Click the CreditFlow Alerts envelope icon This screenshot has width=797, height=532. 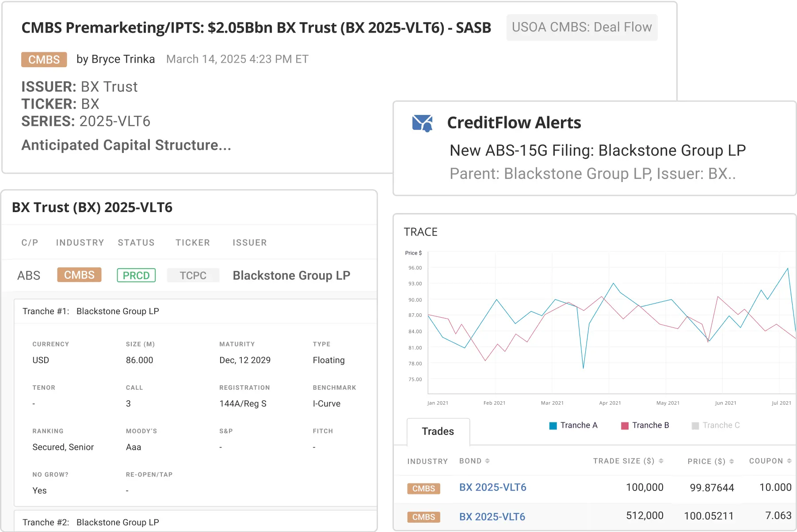pos(422,123)
